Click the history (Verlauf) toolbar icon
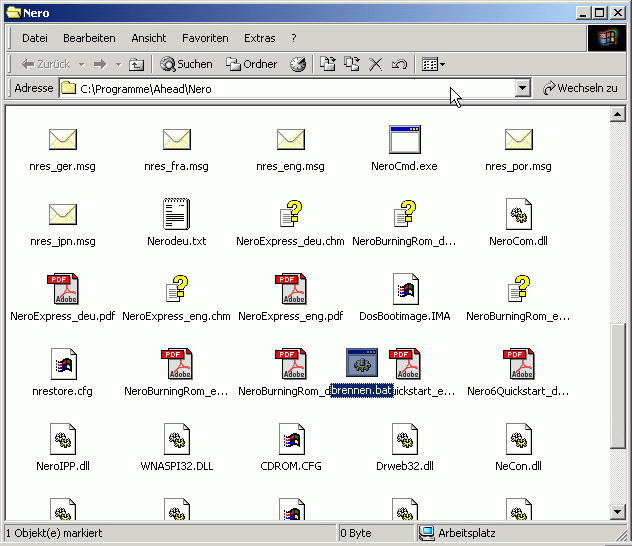632x546 pixels. pos(298,64)
